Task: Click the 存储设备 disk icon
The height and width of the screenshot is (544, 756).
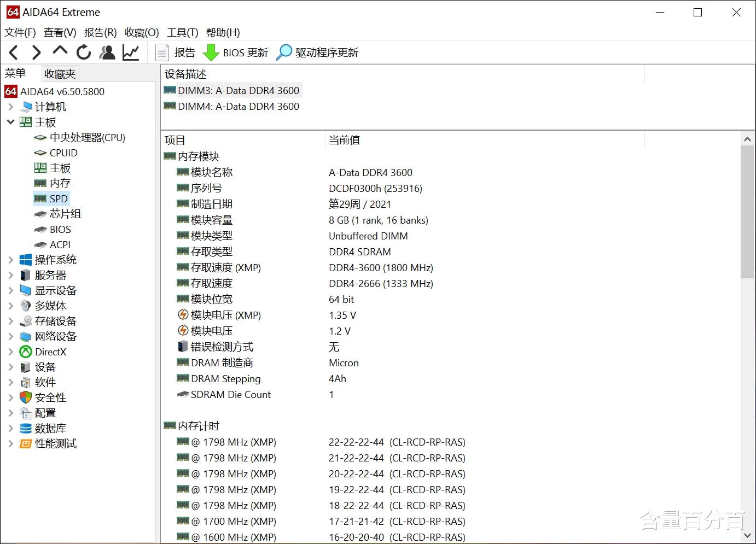Action: pos(26,321)
